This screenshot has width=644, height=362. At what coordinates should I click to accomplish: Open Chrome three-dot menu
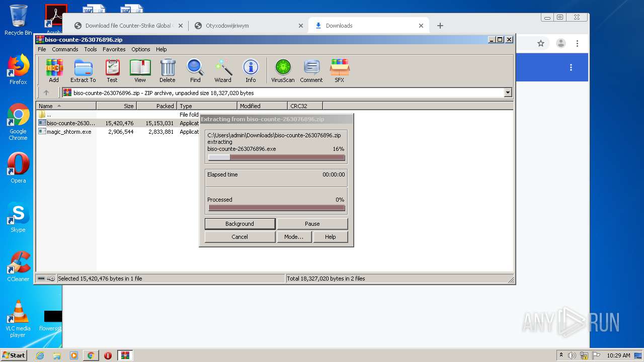tap(577, 44)
